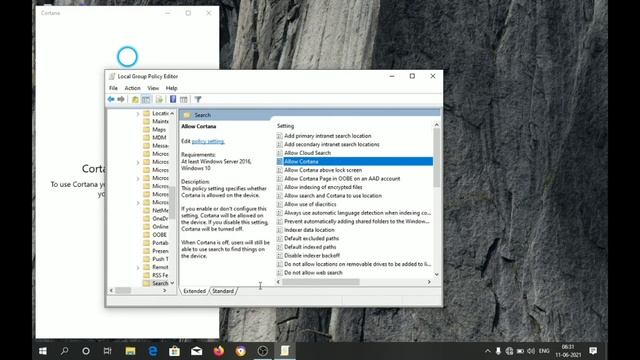640x360 pixels.
Task: Open the Windows Start menu
Action: [43, 351]
